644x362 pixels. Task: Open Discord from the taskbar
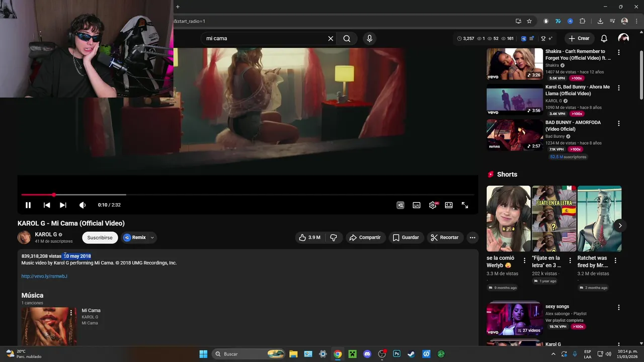(x=367, y=354)
